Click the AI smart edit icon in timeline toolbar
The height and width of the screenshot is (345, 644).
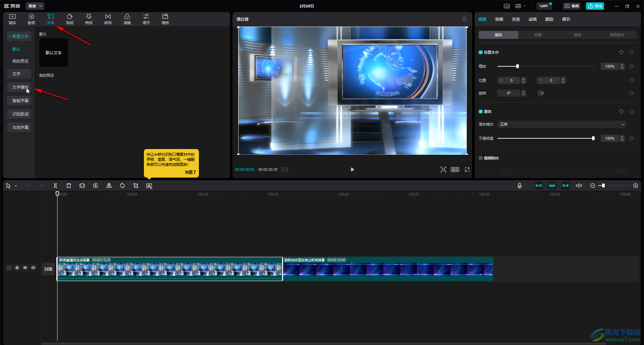click(149, 186)
